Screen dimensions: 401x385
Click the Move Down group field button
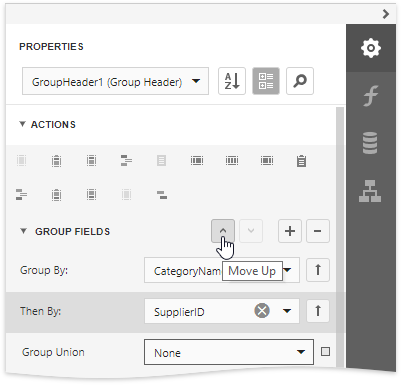tap(251, 231)
